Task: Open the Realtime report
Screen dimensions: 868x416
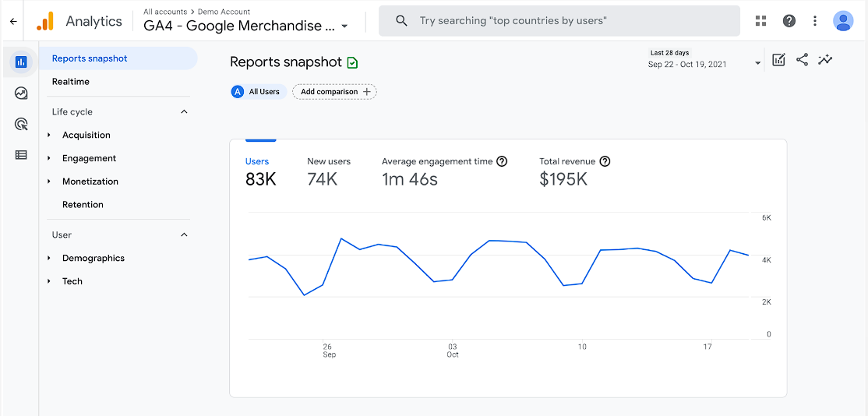Action: 71,81
